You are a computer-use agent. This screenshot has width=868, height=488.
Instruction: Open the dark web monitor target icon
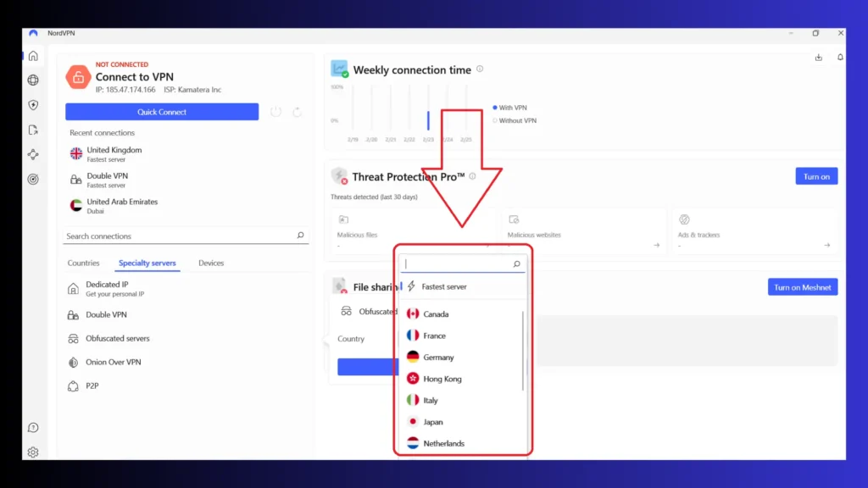(x=33, y=180)
